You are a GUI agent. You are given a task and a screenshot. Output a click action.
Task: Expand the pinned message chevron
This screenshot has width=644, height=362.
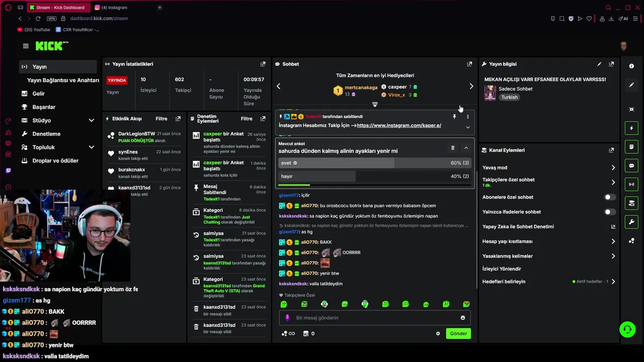pos(467,127)
